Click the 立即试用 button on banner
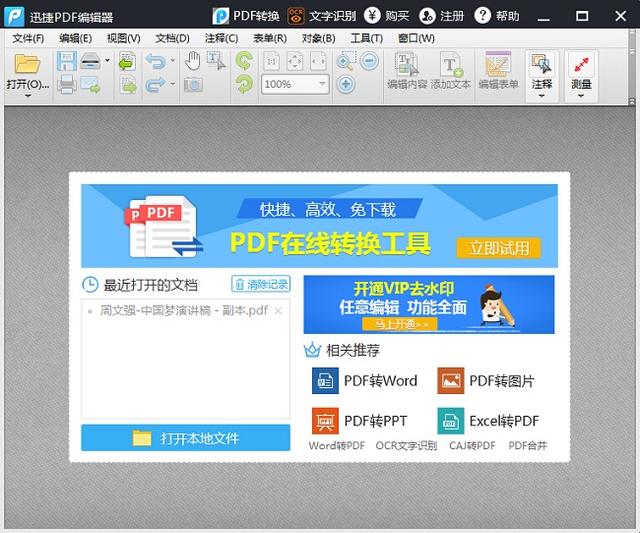Viewport: 640px width, 533px height. click(x=499, y=248)
